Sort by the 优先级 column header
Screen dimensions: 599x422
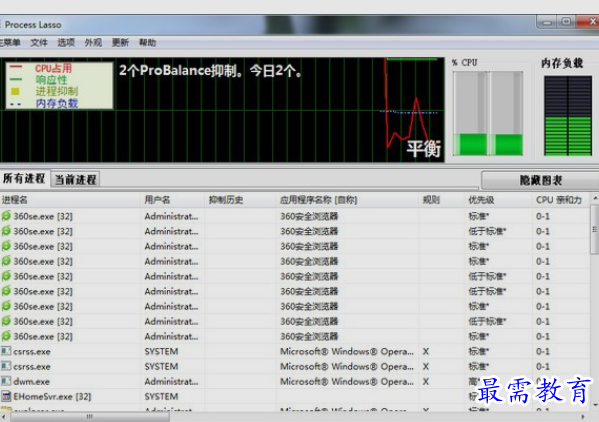tap(498, 200)
